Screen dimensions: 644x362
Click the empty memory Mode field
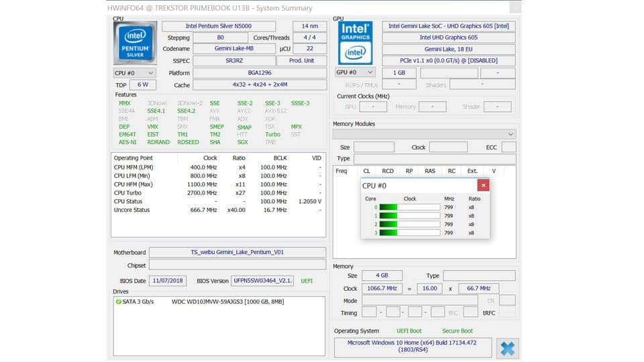pyautogui.click(x=419, y=301)
